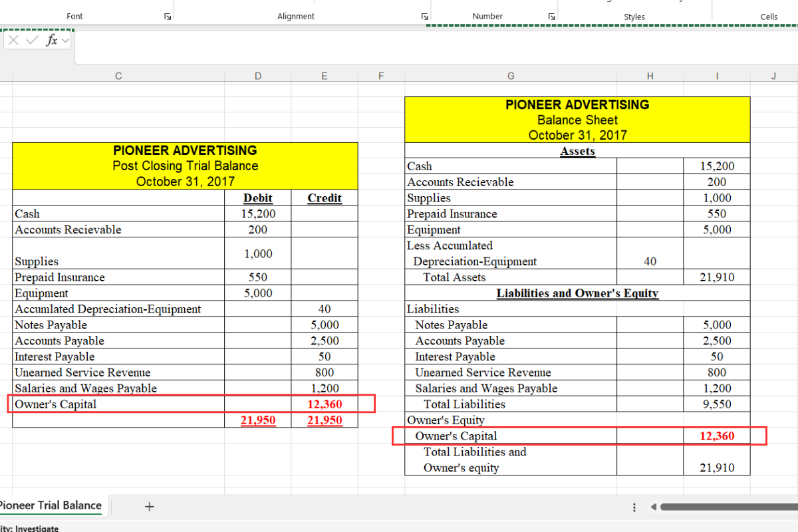Select red 12,360 in trial balance credit

325,404
